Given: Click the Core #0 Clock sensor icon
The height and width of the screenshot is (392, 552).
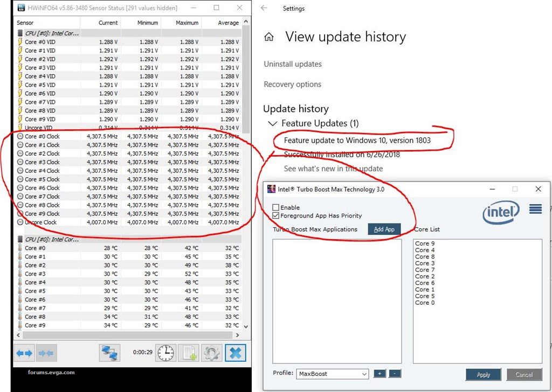Looking at the screenshot, I should (x=20, y=136).
